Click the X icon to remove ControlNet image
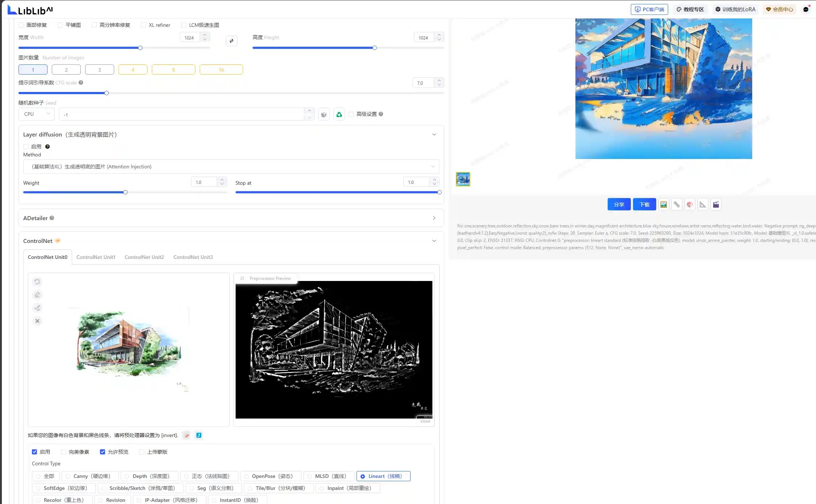Screen dimensions: 816x504 point(37,321)
